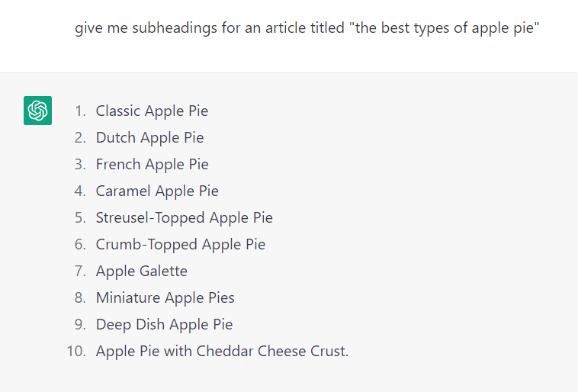The height and width of the screenshot is (392, 578).
Task: Click the 'Dutch Apple Pie' list item
Action: coord(149,137)
